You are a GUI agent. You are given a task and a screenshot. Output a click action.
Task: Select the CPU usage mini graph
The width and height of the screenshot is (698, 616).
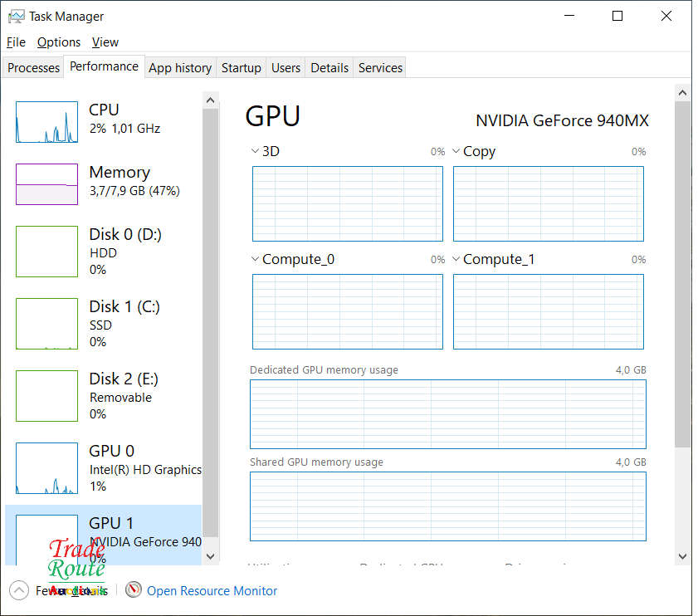click(x=46, y=122)
